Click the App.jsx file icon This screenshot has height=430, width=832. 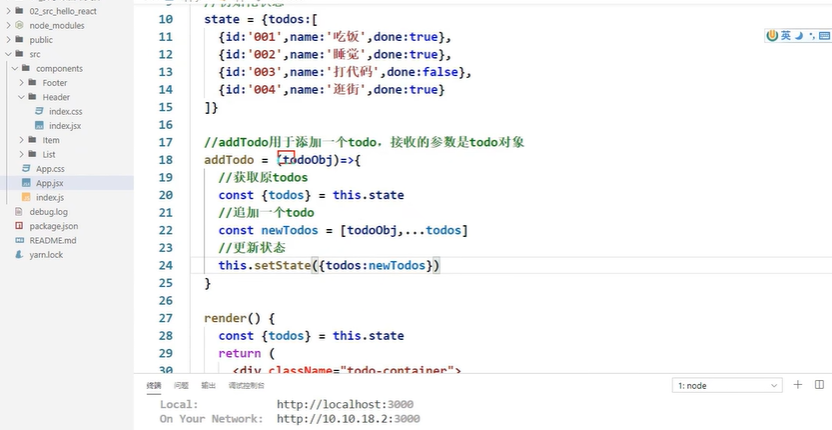pyautogui.click(x=26, y=183)
